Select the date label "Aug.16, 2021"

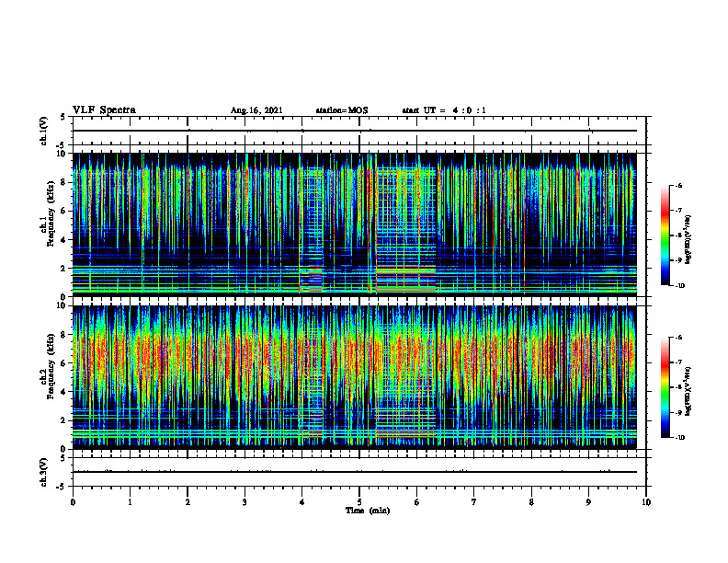click(x=256, y=110)
